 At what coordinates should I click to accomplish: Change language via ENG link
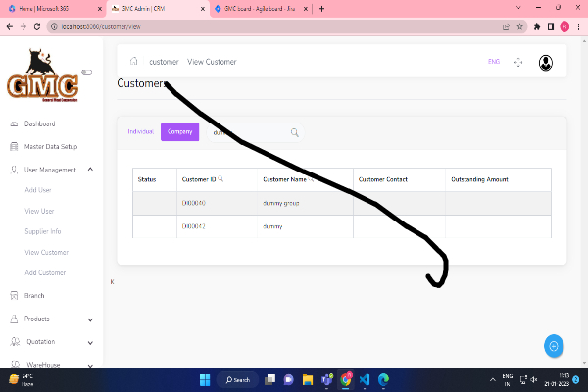coord(494,62)
